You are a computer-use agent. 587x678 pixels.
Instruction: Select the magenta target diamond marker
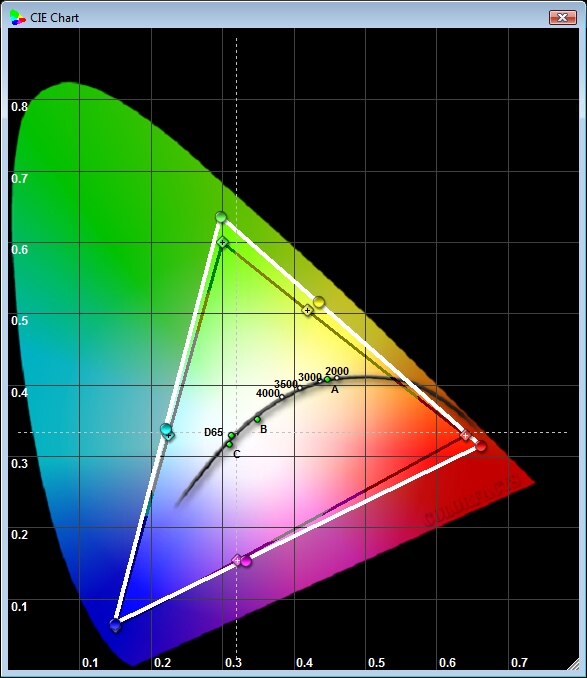(237, 560)
